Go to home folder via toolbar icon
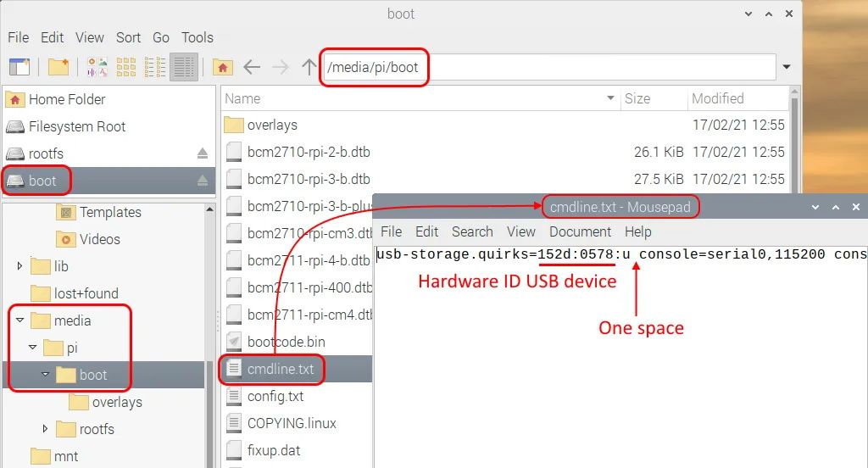The image size is (868, 468). pyautogui.click(x=223, y=67)
